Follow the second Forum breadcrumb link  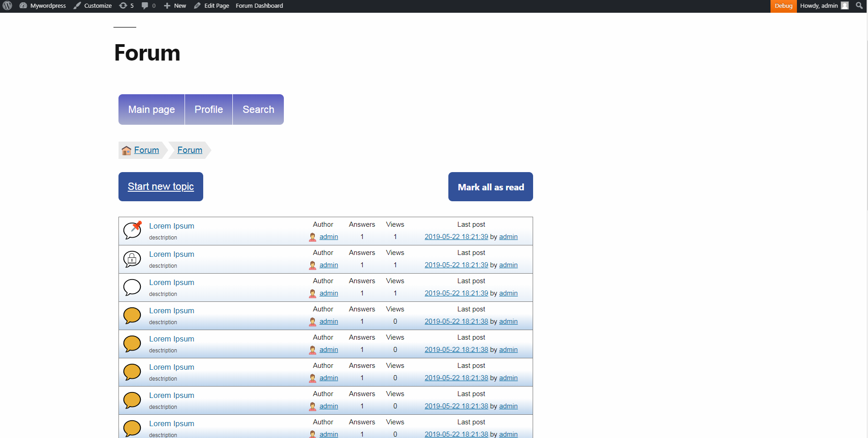click(x=190, y=150)
